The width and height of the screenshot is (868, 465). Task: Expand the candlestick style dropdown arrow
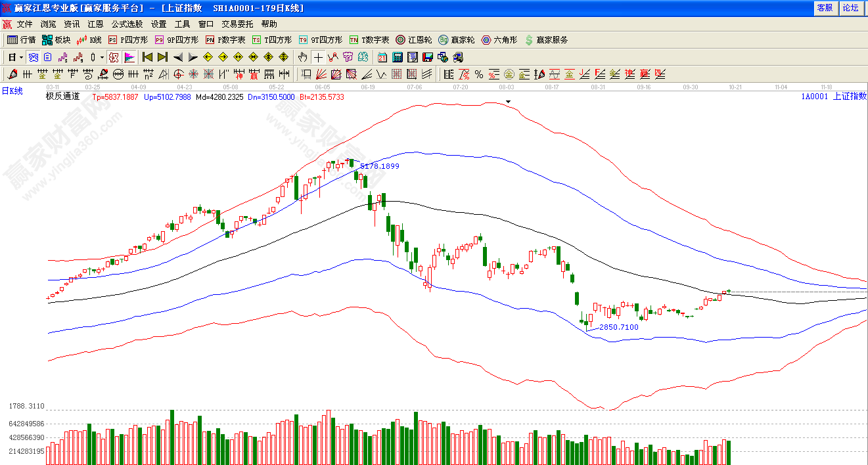[x=102, y=57]
